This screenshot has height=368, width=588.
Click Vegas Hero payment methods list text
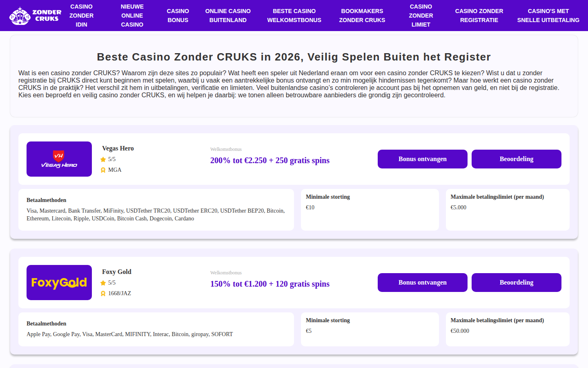click(156, 215)
